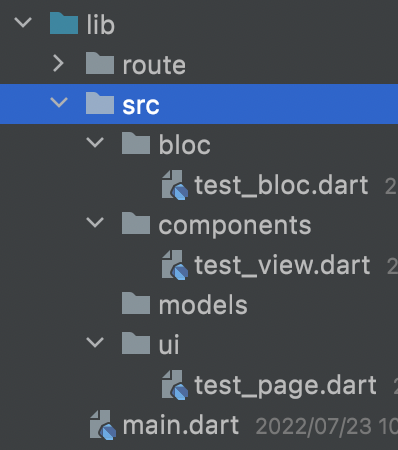Expand the route folder chevron

pos(59,63)
